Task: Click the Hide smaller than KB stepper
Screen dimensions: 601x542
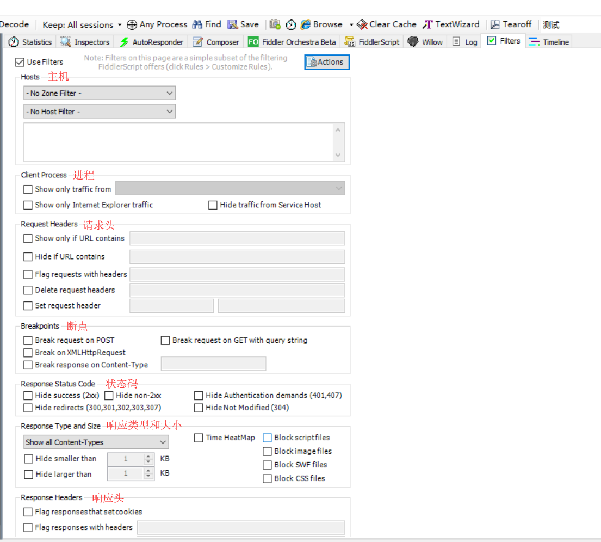Action: (x=148, y=459)
